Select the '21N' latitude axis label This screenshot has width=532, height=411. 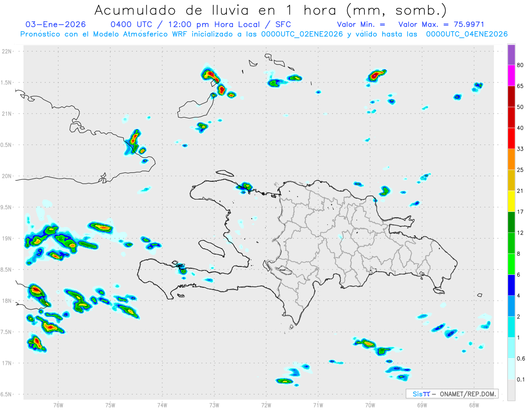[8, 114]
